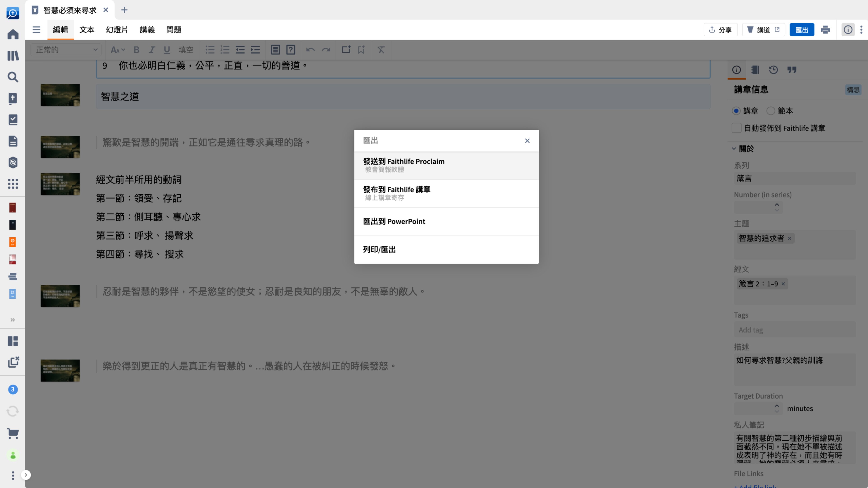Open a new tab with the plus
868x488 pixels.
coord(124,10)
